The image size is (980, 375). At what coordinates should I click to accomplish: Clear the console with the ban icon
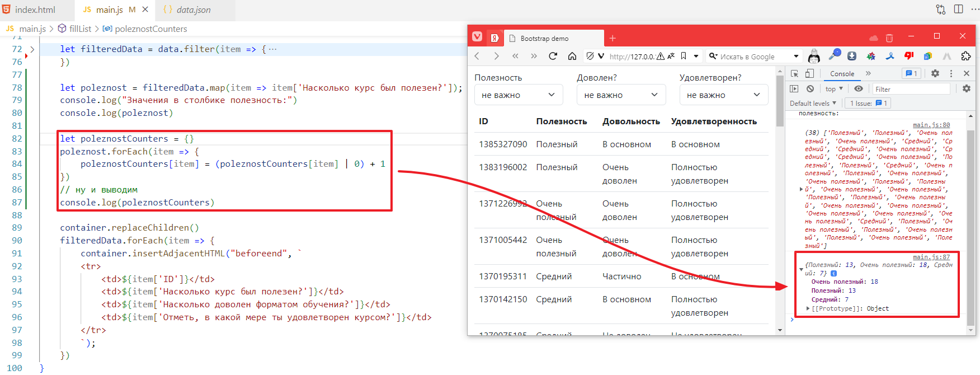coord(810,89)
